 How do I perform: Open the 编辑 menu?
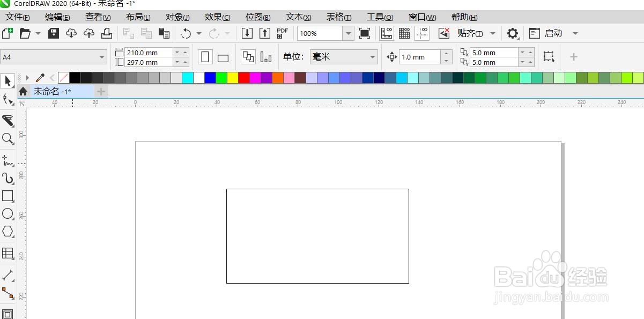pyautogui.click(x=57, y=17)
